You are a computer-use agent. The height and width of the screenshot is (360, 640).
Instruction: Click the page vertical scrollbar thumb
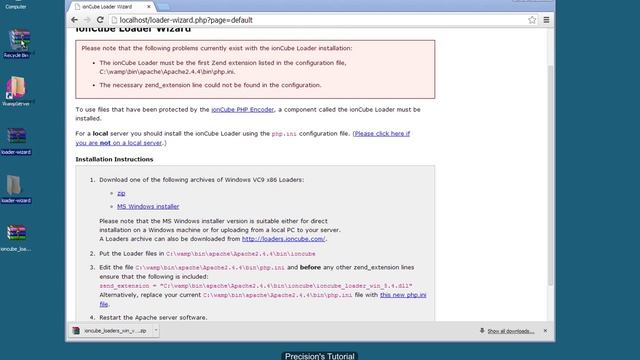pos(550,176)
